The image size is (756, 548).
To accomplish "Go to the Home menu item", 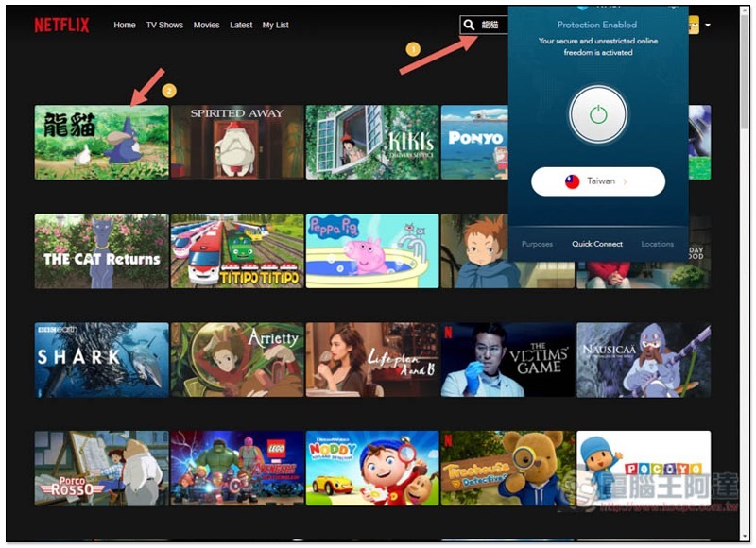I will point(125,25).
